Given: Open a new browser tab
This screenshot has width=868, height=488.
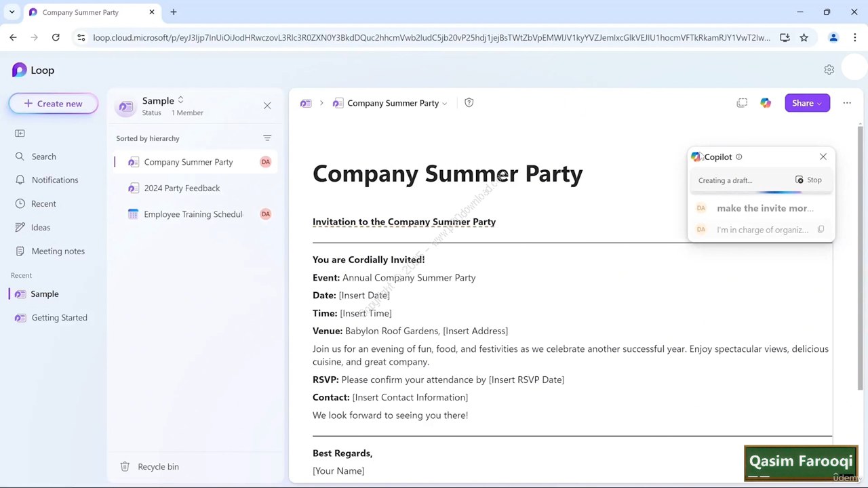Looking at the screenshot, I should pyautogui.click(x=174, y=12).
